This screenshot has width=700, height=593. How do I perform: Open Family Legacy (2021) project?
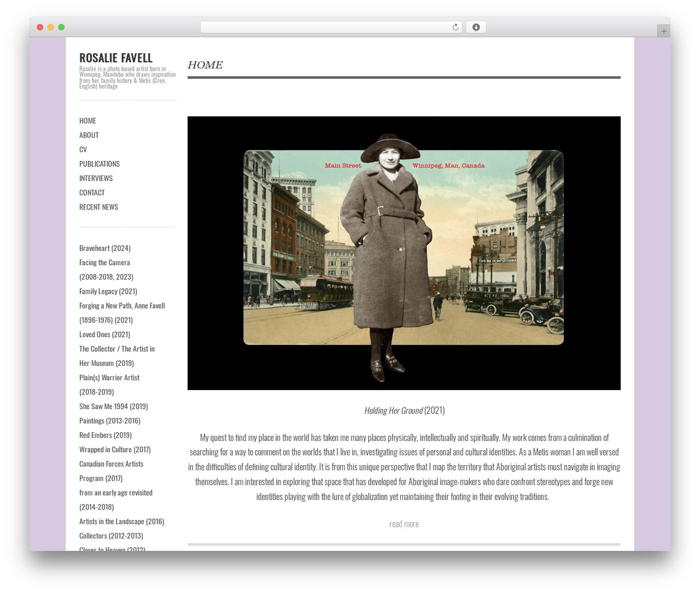tap(108, 291)
